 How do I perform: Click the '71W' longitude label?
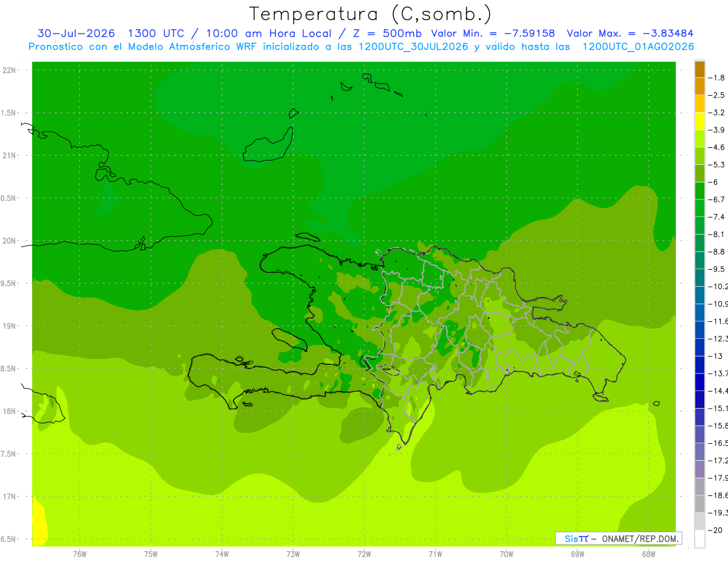(x=435, y=554)
